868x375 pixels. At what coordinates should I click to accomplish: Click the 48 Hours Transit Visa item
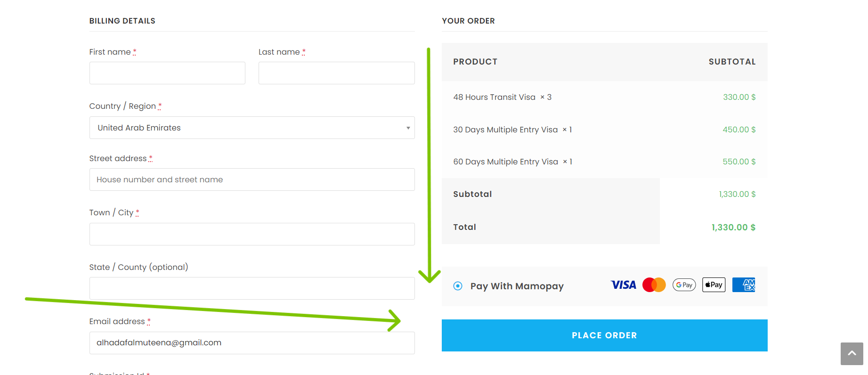tap(494, 97)
